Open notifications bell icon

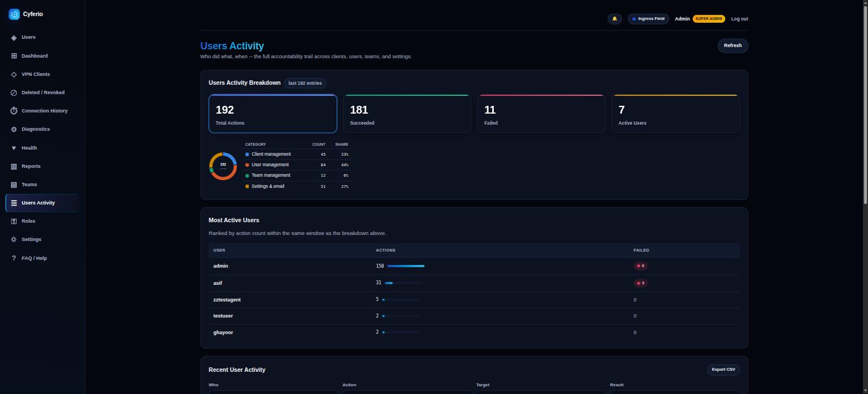point(614,19)
